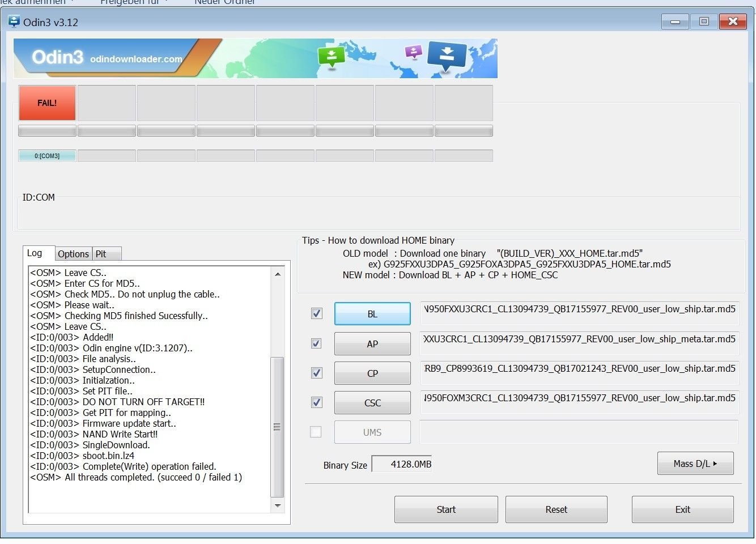Uncheck the CP file checkbox

316,373
